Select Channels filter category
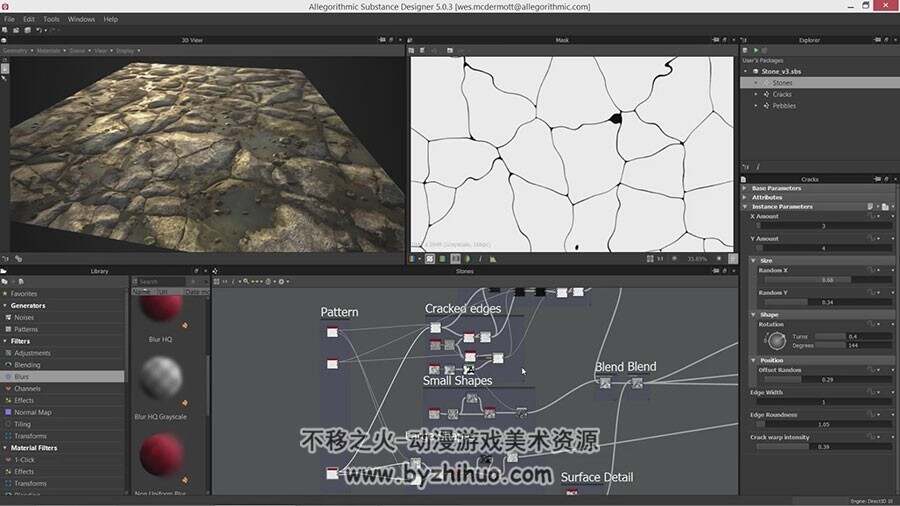The width and height of the screenshot is (900, 506). tap(27, 389)
